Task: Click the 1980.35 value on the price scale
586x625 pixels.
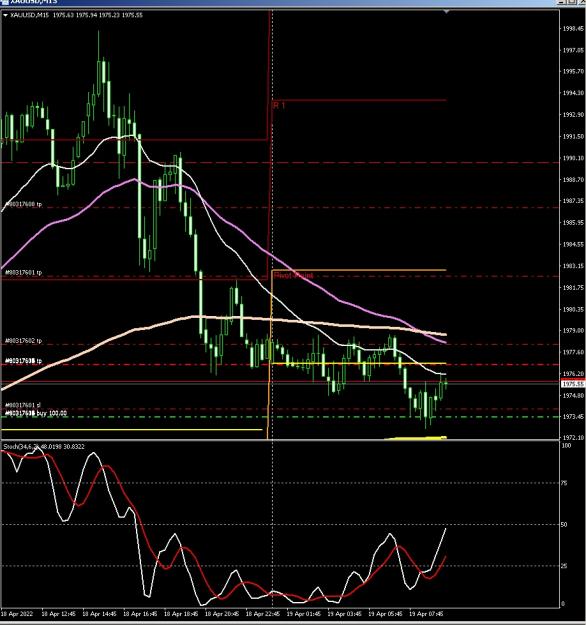Action: click(x=573, y=309)
